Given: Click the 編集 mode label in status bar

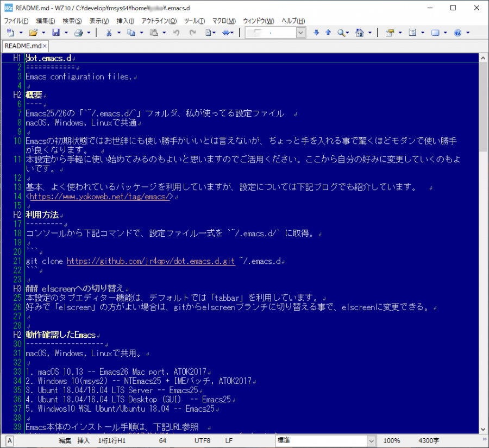Looking at the screenshot, I should [65, 440].
